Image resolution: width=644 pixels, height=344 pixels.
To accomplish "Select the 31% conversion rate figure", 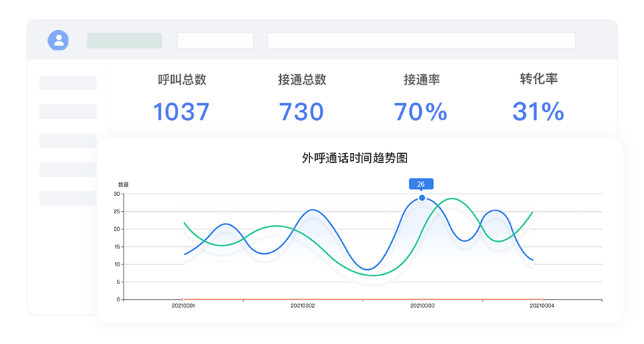I will [538, 112].
